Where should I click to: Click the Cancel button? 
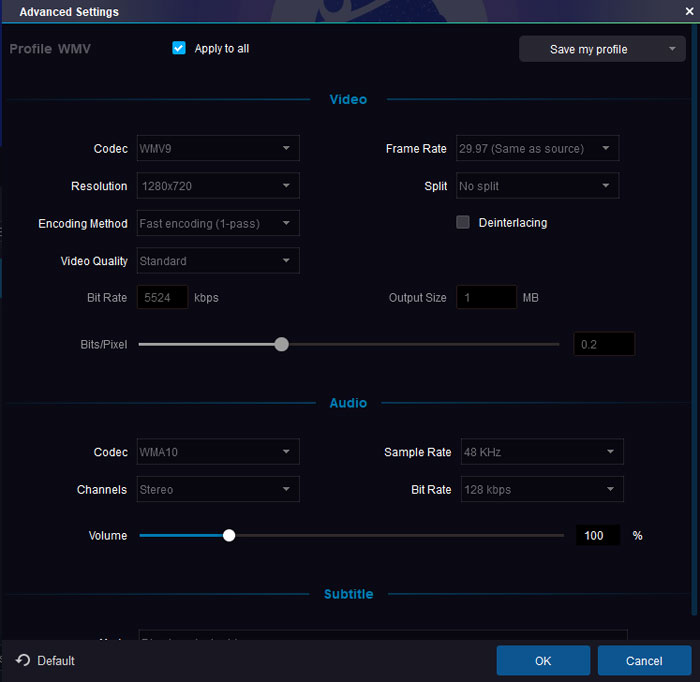click(644, 661)
